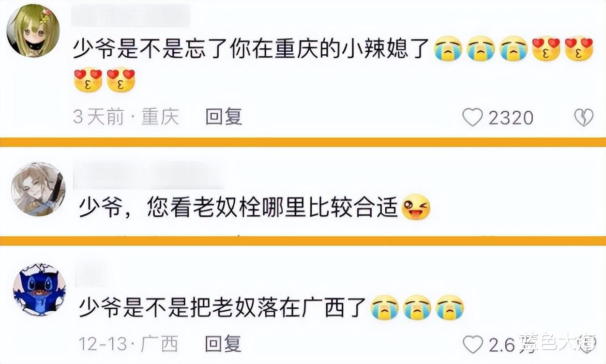Click 回复 under the Chongqing comment
The height and width of the screenshot is (364, 606).
click(224, 117)
